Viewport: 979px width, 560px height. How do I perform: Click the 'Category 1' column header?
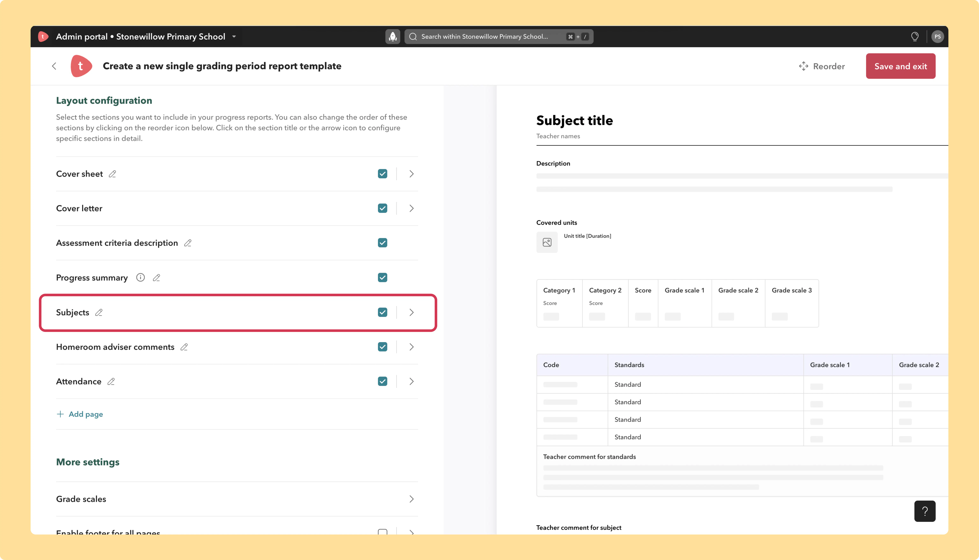pyautogui.click(x=559, y=290)
